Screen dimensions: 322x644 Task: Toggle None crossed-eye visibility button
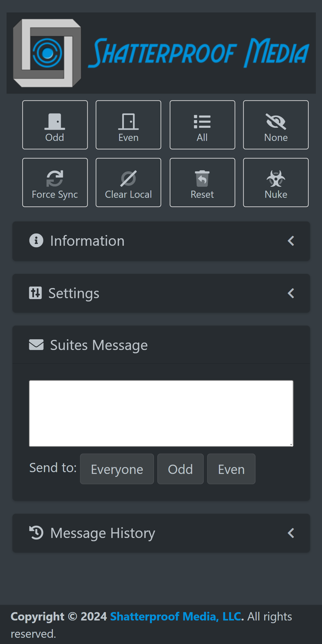point(276,125)
